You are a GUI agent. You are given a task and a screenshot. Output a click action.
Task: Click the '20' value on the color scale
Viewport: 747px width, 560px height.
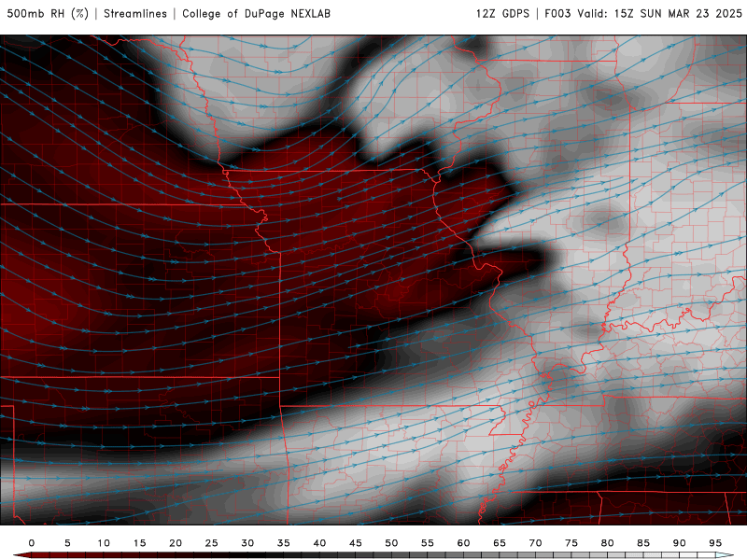click(176, 543)
